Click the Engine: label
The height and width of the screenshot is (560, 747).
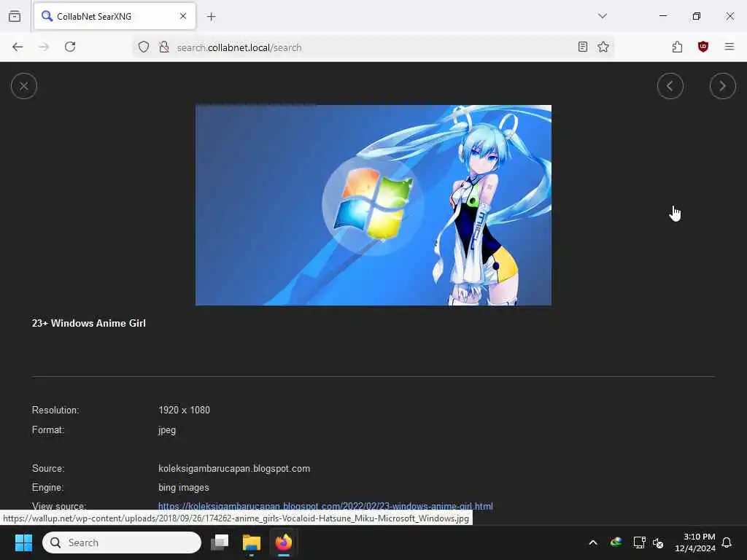point(47,488)
